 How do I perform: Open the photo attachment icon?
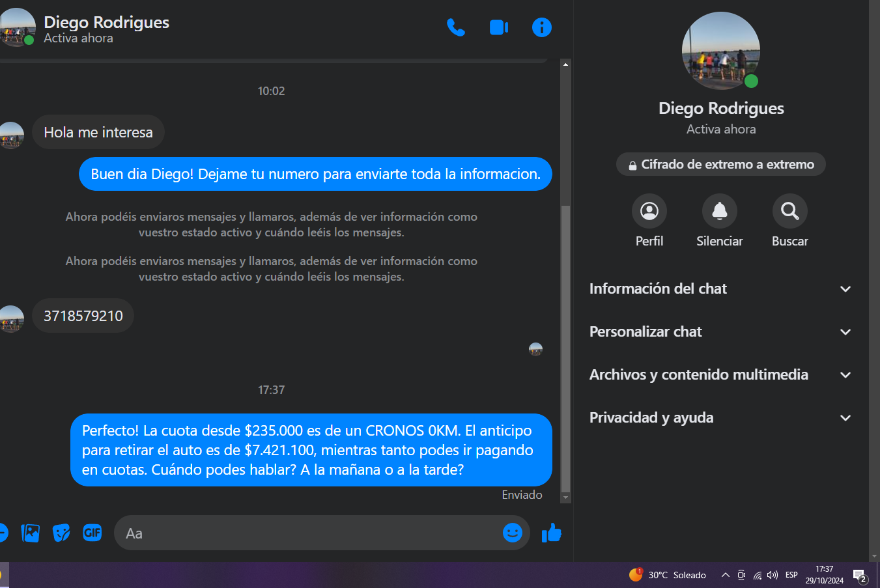click(30, 533)
